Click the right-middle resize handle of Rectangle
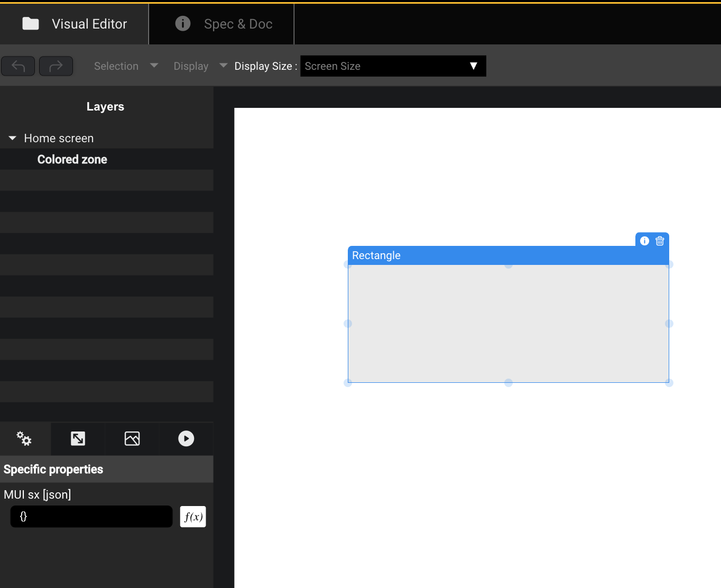This screenshot has width=721, height=588. pyautogui.click(x=669, y=324)
